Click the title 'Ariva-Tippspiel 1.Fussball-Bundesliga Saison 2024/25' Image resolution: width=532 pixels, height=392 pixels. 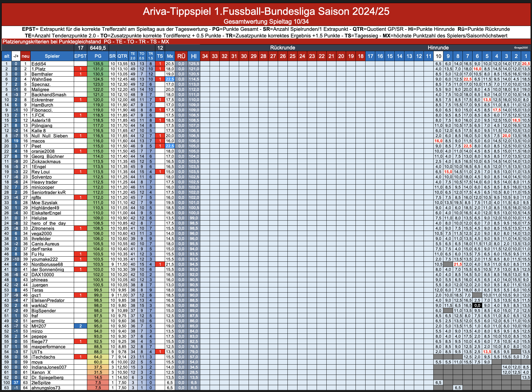(266, 11)
